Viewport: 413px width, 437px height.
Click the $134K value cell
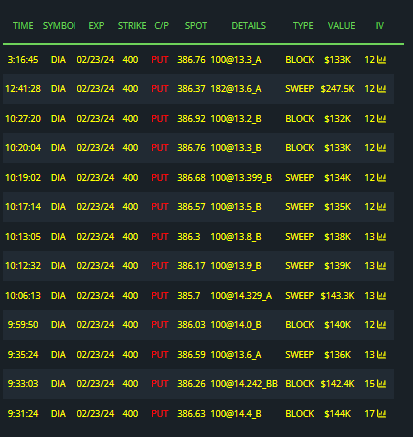337,178
